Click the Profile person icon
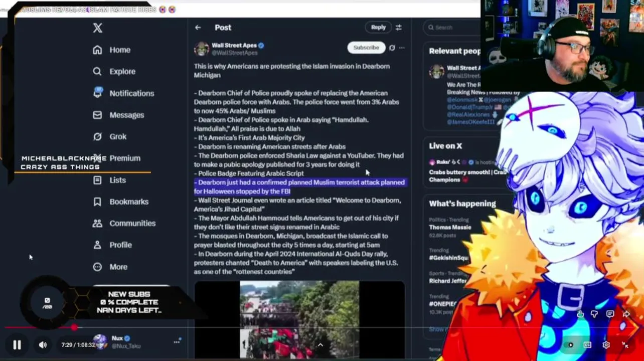644x361 pixels. tap(97, 245)
